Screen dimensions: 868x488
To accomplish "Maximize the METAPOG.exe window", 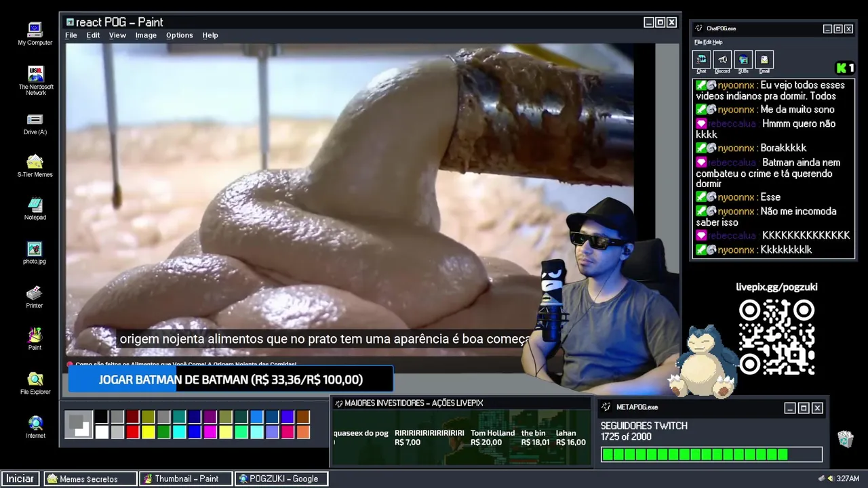I will click(804, 407).
